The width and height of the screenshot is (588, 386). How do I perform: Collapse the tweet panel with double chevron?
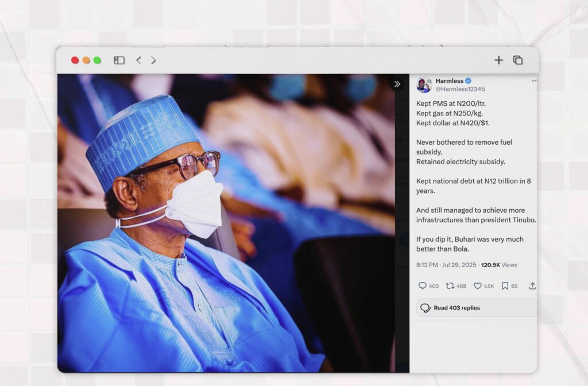pos(397,84)
